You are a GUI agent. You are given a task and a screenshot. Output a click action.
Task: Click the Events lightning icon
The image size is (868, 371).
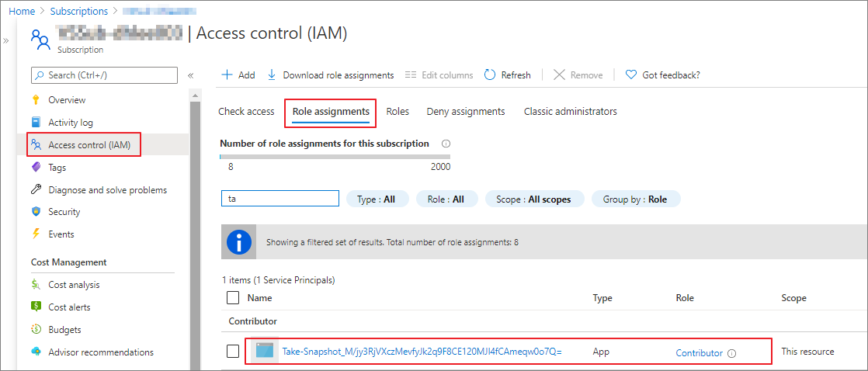click(36, 234)
